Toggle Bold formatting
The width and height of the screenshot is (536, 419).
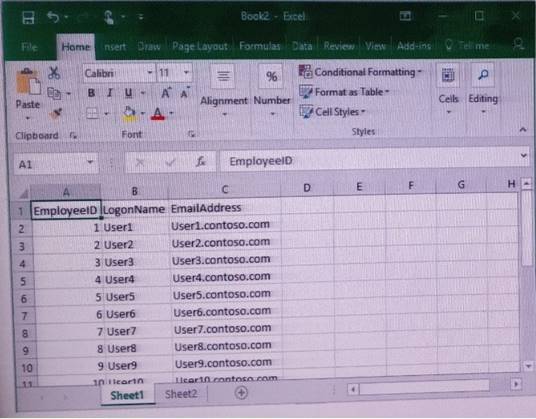click(x=91, y=93)
